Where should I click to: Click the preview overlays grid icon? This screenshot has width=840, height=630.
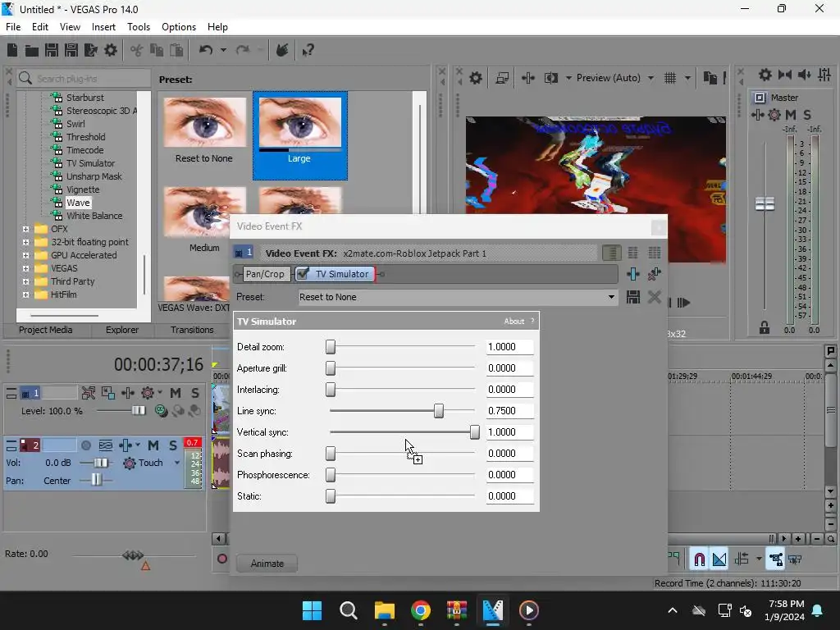coord(670,78)
